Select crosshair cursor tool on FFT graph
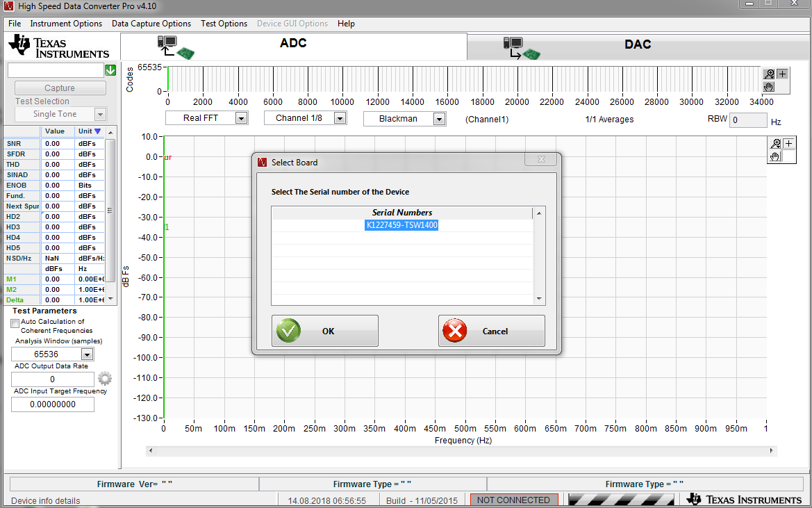 click(x=788, y=143)
